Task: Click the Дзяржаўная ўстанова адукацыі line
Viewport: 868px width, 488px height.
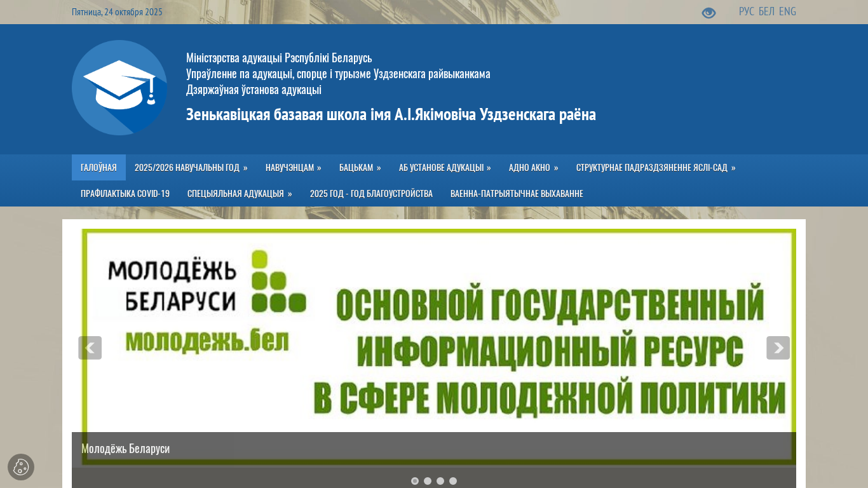Action: [x=254, y=90]
